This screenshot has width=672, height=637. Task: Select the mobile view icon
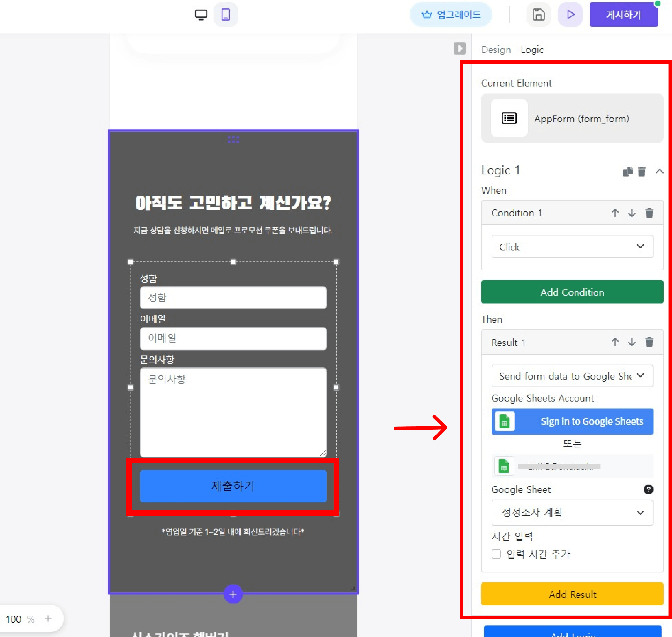[225, 14]
